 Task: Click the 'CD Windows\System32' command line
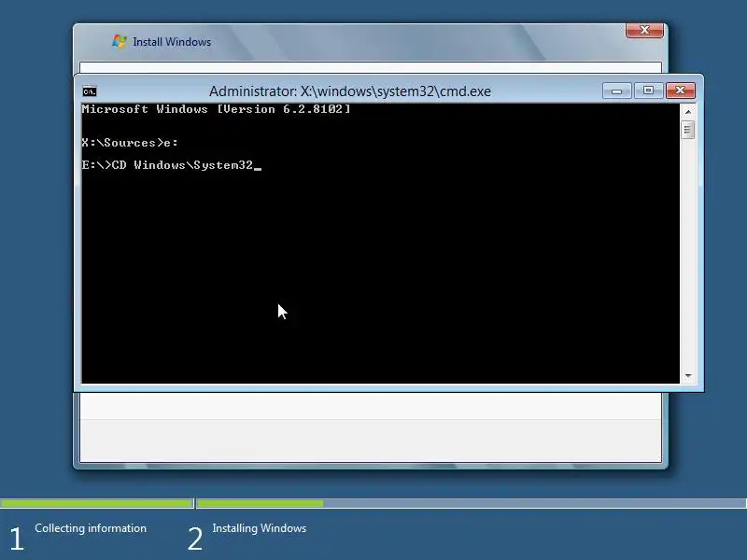point(172,165)
